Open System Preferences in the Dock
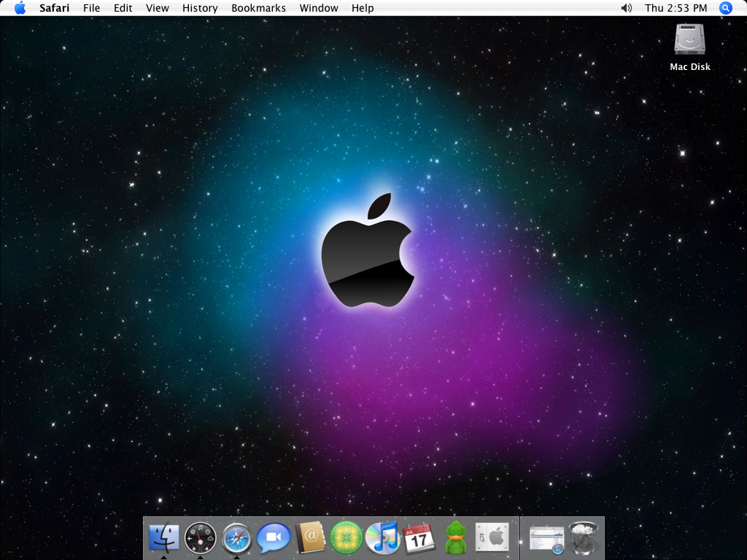747x560 pixels. [x=492, y=538]
